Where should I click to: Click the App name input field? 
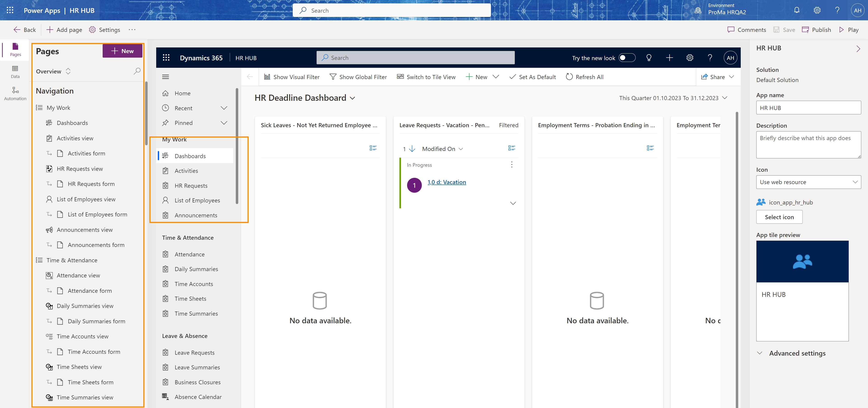pyautogui.click(x=808, y=108)
